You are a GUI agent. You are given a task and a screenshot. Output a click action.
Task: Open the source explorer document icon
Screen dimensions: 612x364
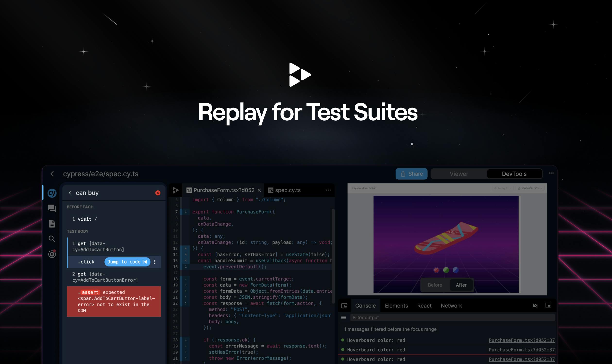coord(52,224)
